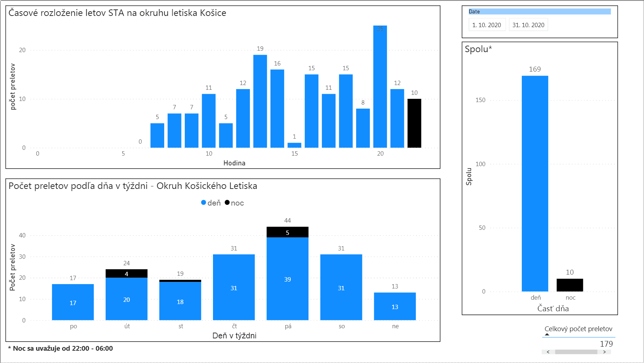Click the right scroll arrow under the table
The width and height of the screenshot is (644, 363).
tap(604, 352)
